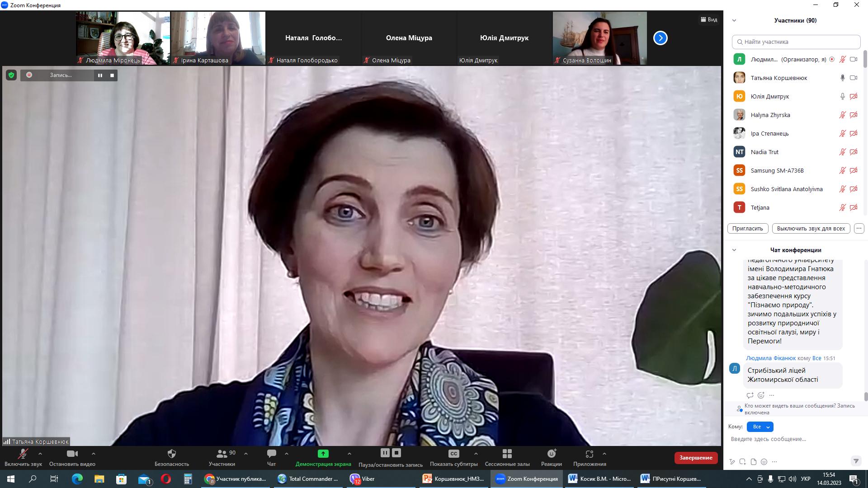This screenshot has height=488, width=868.
Task: Pause the recording in recording indicator
Action: pyautogui.click(x=100, y=75)
